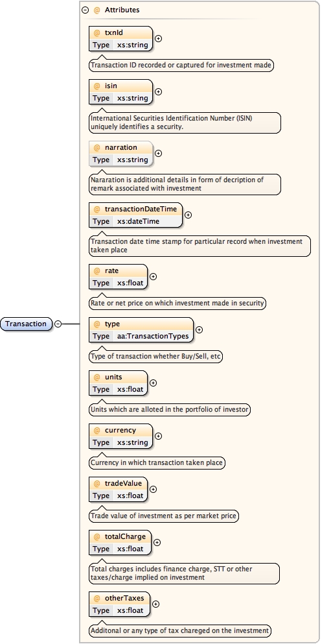Expand the isin attribute plus icon
The height and width of the screenshot is (644, 331).
[x=158, y=92]
